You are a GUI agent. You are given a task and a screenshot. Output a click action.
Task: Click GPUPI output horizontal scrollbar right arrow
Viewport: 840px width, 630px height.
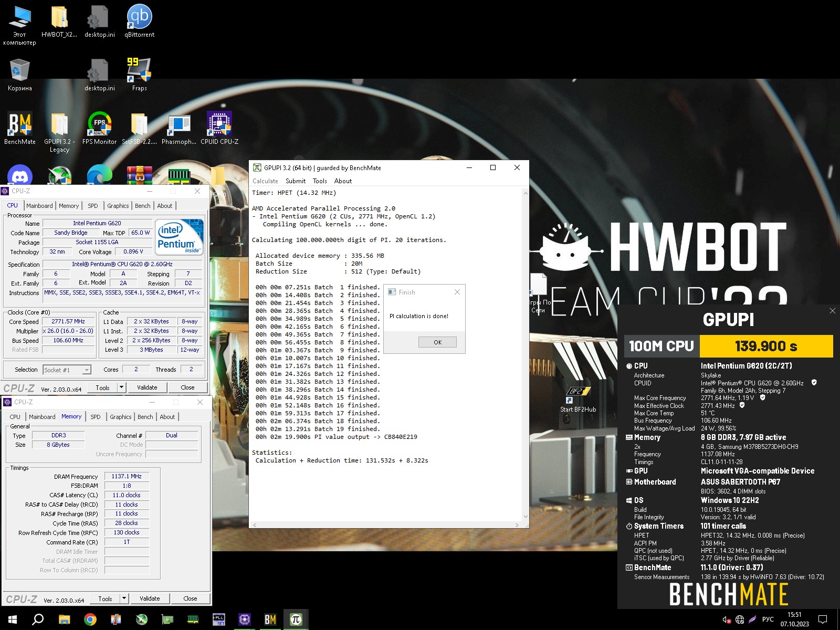point(517,524)
